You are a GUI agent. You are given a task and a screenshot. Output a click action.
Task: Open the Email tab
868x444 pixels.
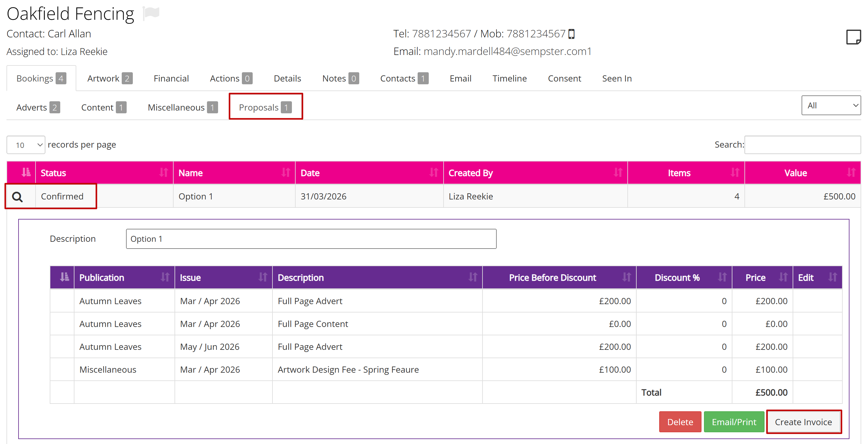click(460, 78)
